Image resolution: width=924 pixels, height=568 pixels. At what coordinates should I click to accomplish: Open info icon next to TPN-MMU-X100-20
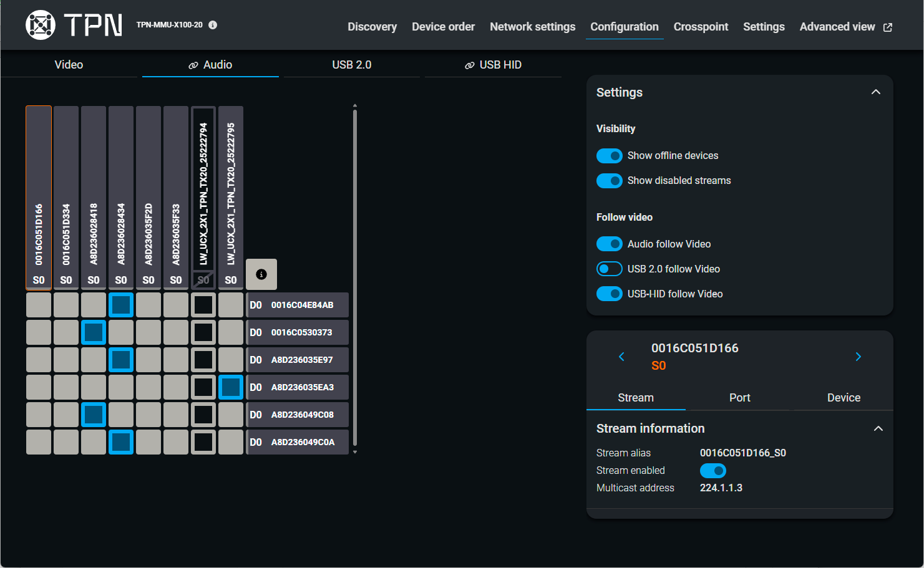(x=213, y=25)
